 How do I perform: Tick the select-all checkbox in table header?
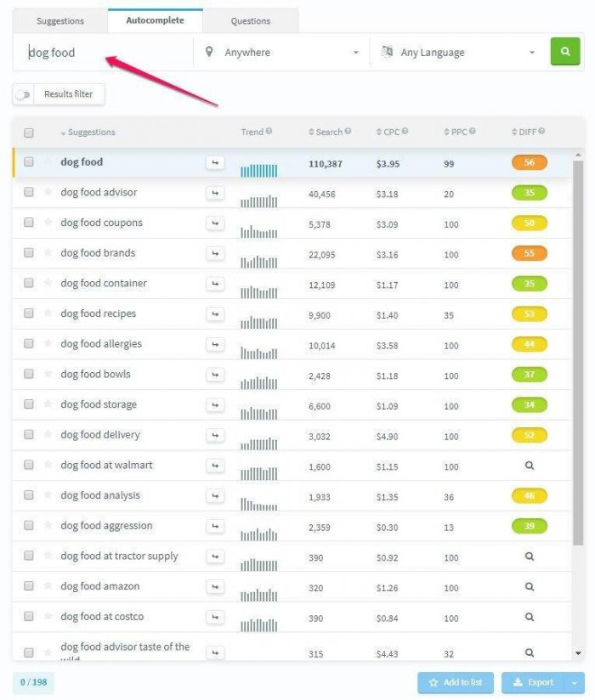[29, 133]
